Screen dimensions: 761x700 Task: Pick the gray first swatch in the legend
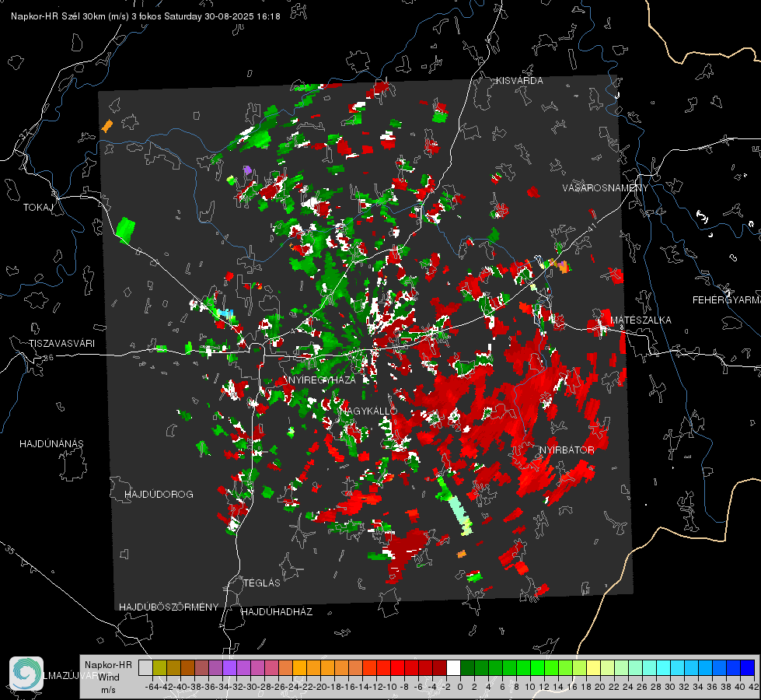[145, 667]
